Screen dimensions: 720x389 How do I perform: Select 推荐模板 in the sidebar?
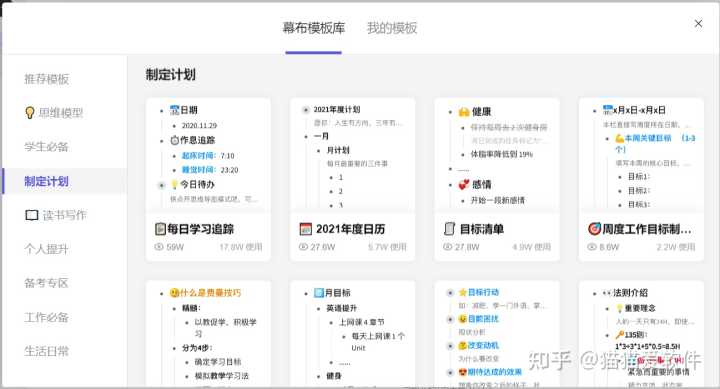[x=46, y=79]
